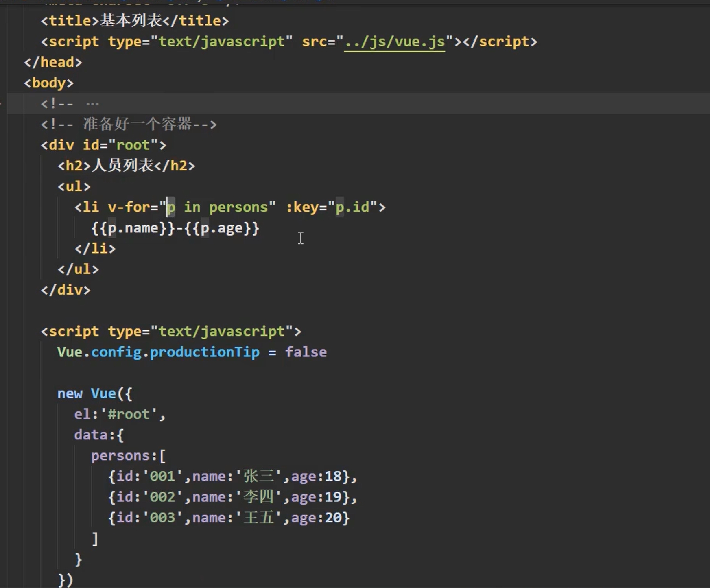Click the age value 19
This screenshot has height=588, width=710.
[x=333, y=497]
